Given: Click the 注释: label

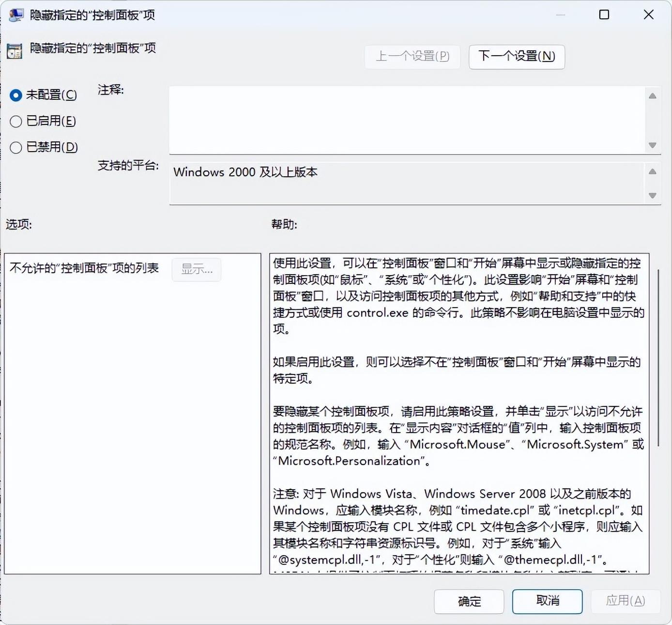Looking at the screenshot, I should [x=111, y=90].
